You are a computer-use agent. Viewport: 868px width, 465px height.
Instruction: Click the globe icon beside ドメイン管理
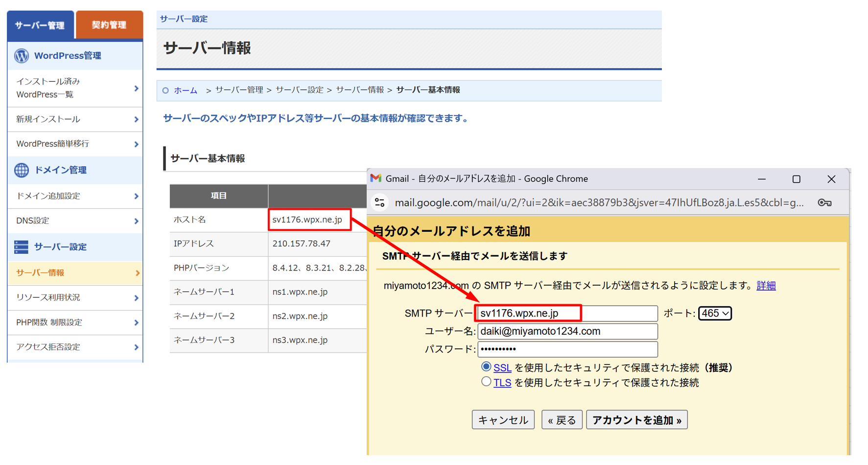tap(22, 170)
